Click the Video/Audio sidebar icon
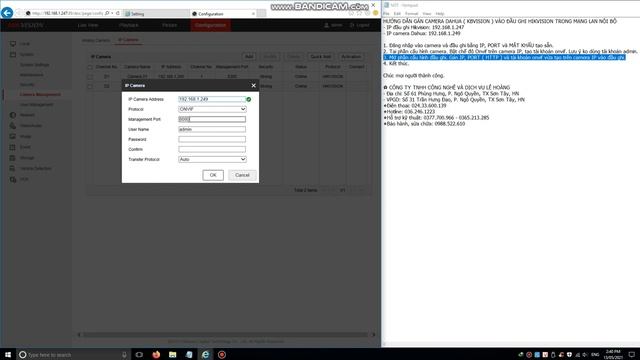Viewport: 640px width, 360px height. [13, 126]
